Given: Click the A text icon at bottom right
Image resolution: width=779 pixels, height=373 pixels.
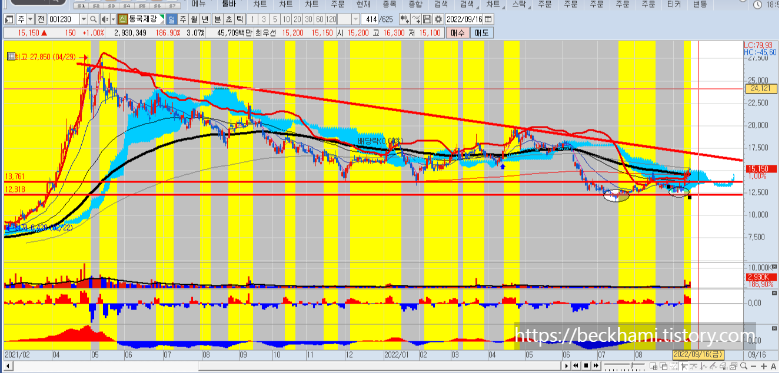Looking at the screenshot, I should tap(774, 366).
